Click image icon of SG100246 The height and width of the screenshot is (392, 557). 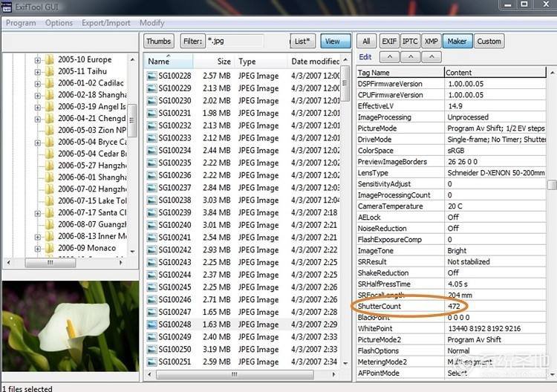(x=152, y=300)
